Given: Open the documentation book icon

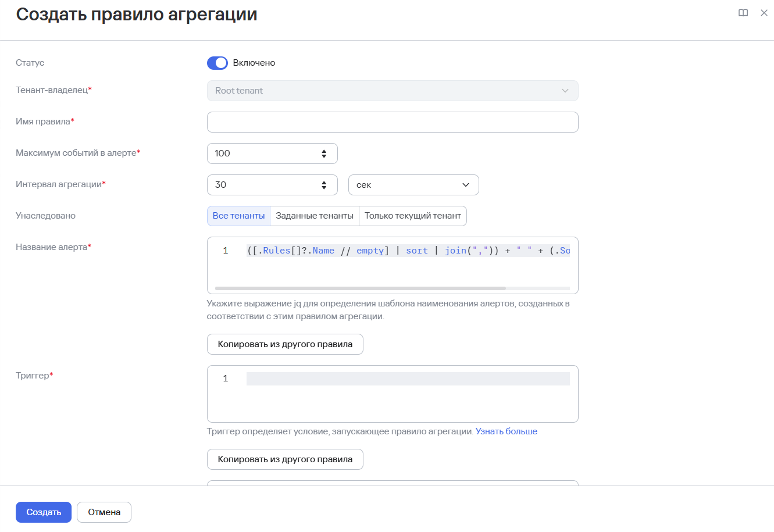Looking at the screenshot, I should [743, 13].
